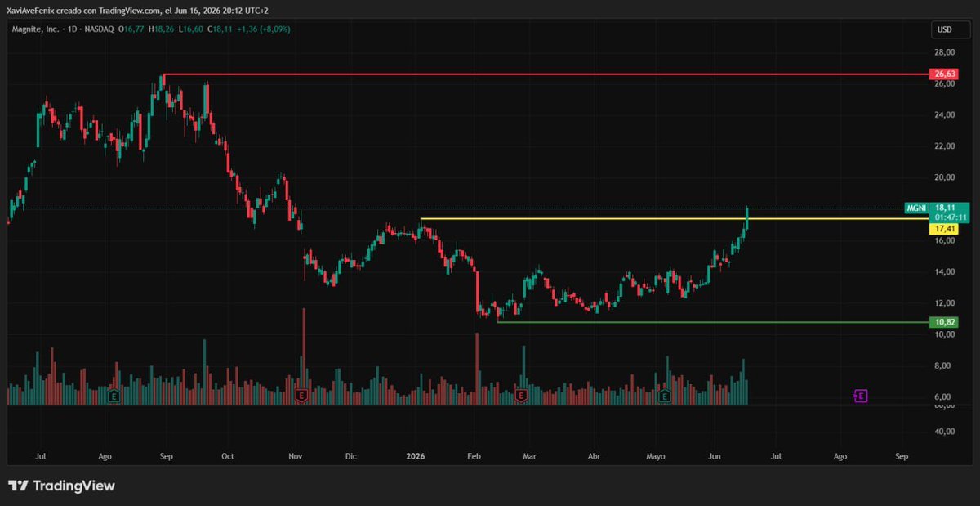Click the 12,00 price axis label

pyautogui.click(x=944, y=303)
